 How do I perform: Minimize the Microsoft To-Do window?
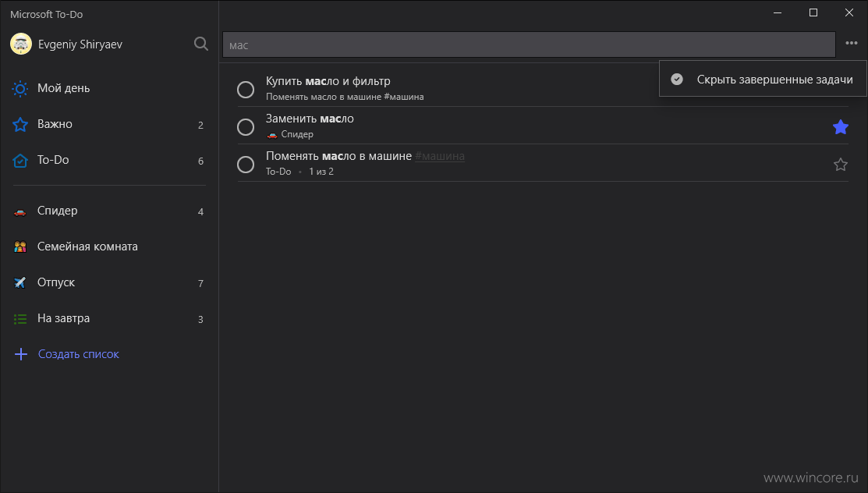[x=778, y=12]
